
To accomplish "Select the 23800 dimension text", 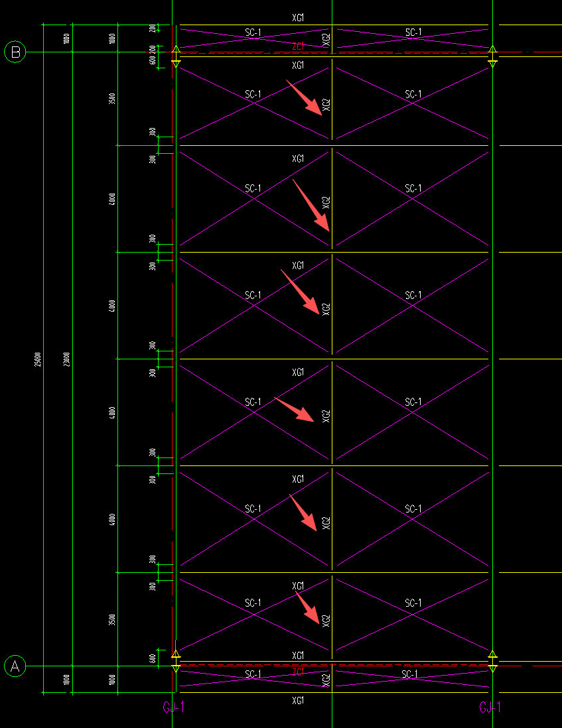I will [66, 359].
